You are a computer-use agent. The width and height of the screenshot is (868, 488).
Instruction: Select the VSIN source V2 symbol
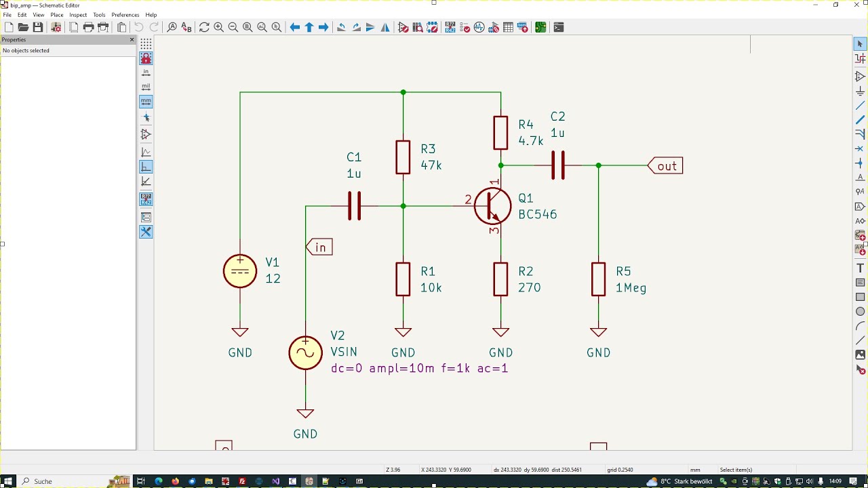point(305,352)
